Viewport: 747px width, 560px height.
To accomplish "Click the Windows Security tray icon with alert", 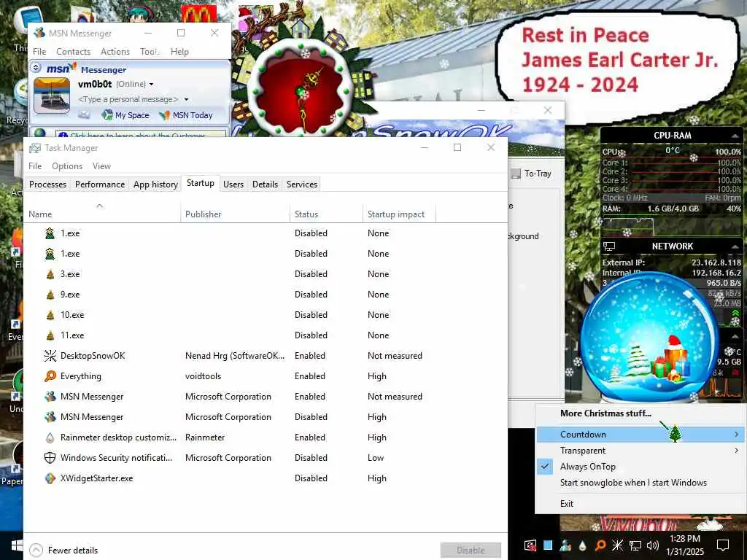I will tap(530, 545).
